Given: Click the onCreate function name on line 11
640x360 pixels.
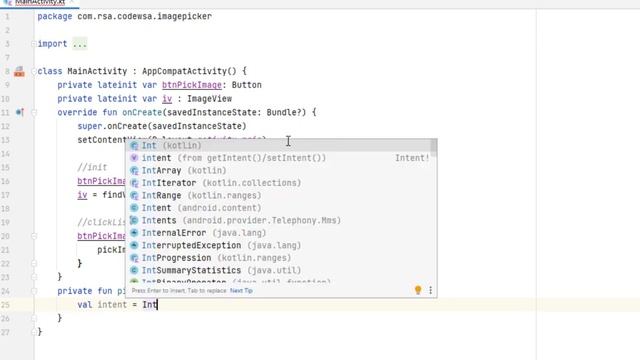Looking at the screenshot, I should coord(142,112).
